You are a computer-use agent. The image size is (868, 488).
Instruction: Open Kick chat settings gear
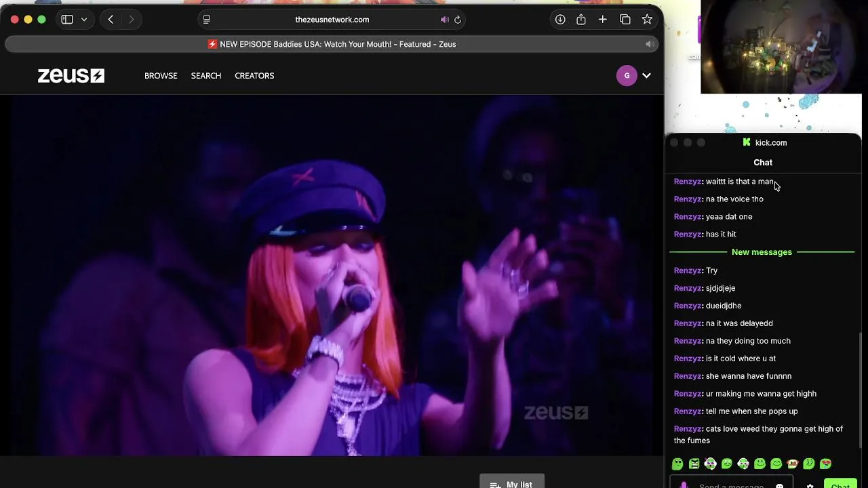point(810,485)
